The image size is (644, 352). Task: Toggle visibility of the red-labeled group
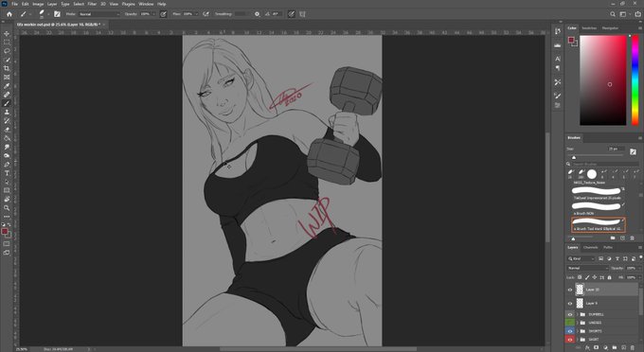pos(570,340)
